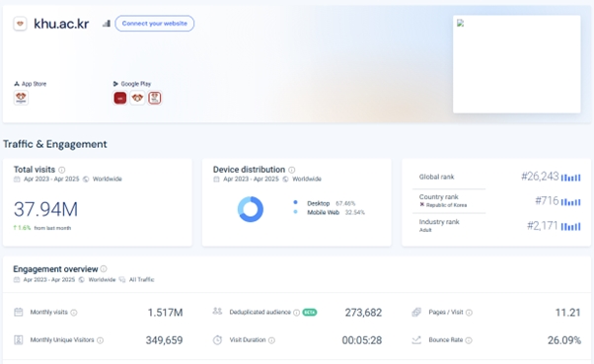Click the calendar icon in Device distribution card
The width and height of the screenshot is (594, 364).
click(x=216, y=180)
